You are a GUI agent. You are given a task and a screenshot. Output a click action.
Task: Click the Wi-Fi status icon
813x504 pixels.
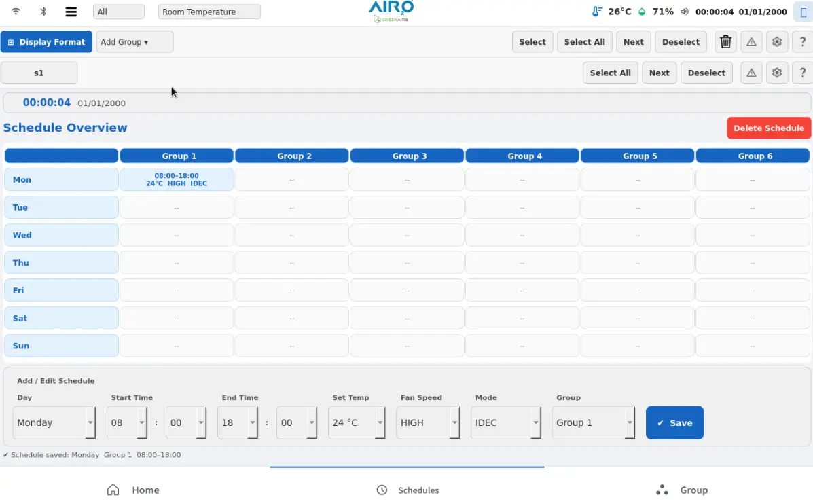16,12
